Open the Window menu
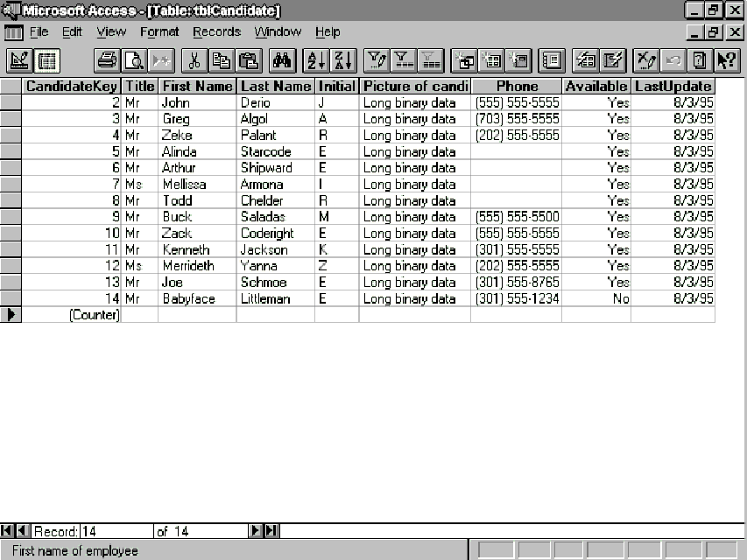 tap(278, 32)
